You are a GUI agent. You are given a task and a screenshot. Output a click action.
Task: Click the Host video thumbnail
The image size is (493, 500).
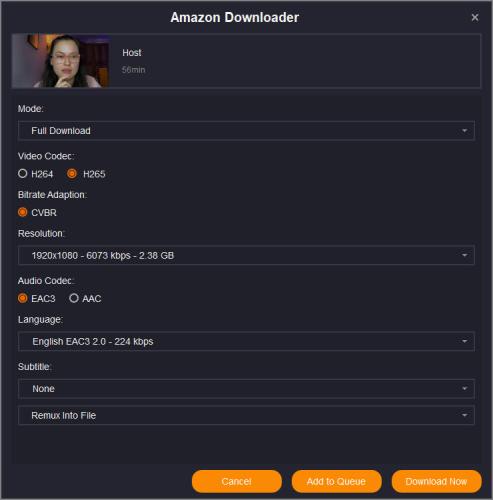(x=61, y=61)
